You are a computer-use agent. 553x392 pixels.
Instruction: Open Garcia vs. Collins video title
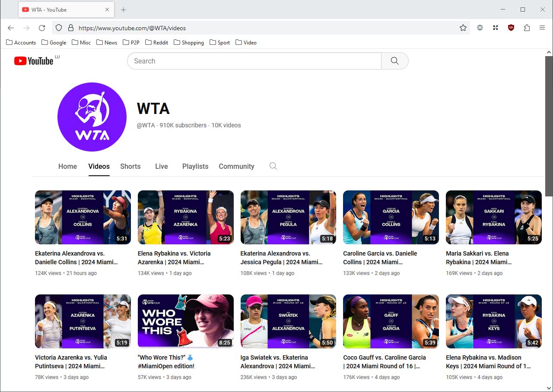pyautogui.click(x=380, y=258)
